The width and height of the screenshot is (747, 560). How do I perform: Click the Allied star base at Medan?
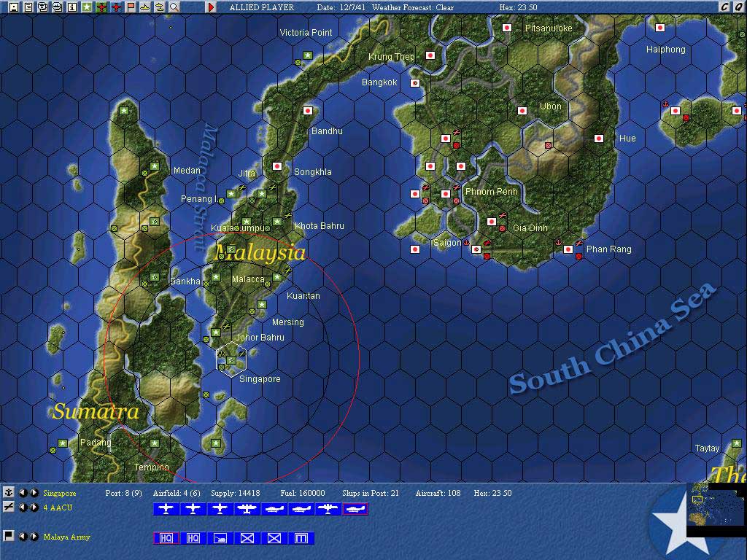155,166
